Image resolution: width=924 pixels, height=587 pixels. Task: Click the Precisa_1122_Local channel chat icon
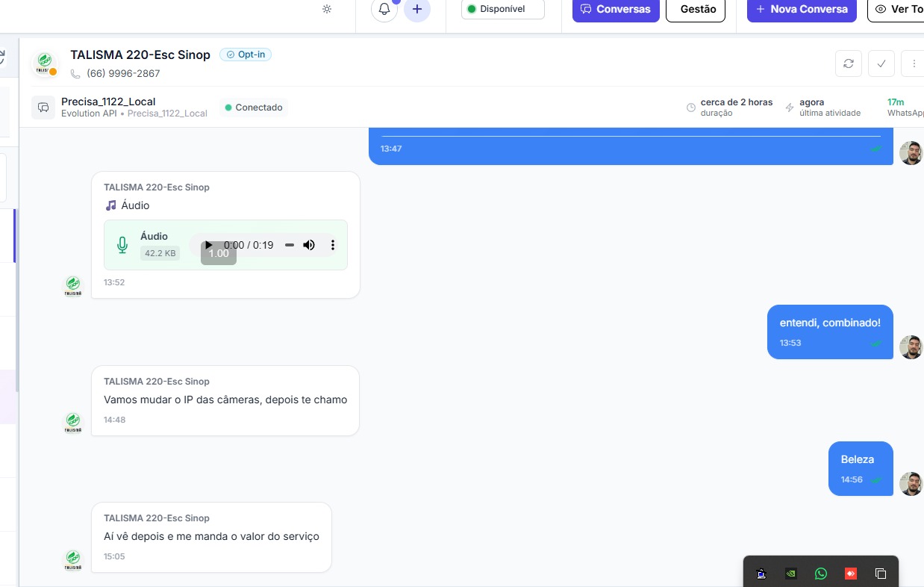[43, 108]
